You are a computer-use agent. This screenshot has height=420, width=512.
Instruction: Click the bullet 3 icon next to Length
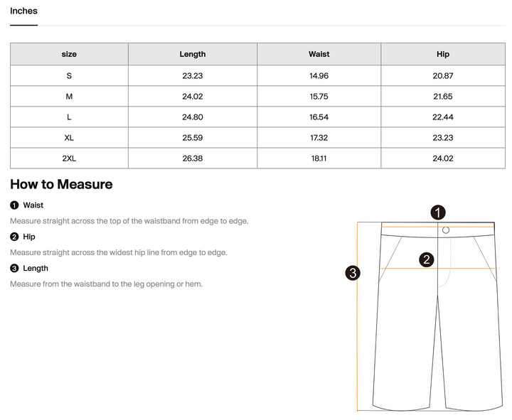(14, 268)
